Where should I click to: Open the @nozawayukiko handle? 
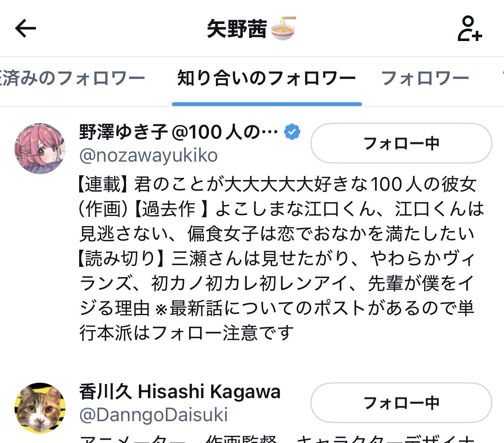click(x=148, y=156)
